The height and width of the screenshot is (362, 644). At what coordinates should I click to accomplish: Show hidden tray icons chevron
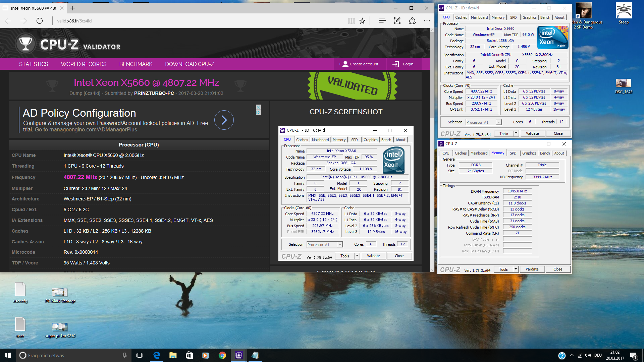pyautogui.click(x=572, y=355)
